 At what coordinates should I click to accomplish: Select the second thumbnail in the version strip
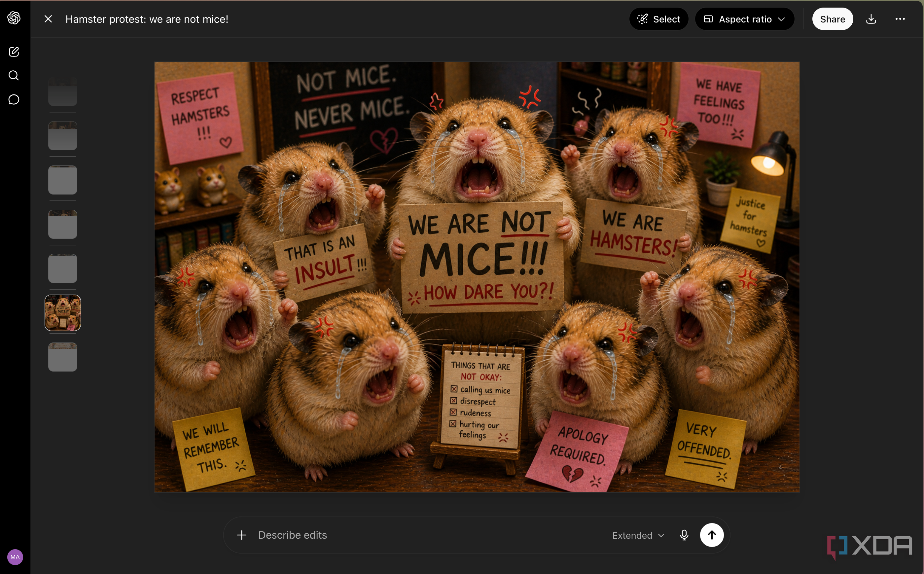(63, 136)
